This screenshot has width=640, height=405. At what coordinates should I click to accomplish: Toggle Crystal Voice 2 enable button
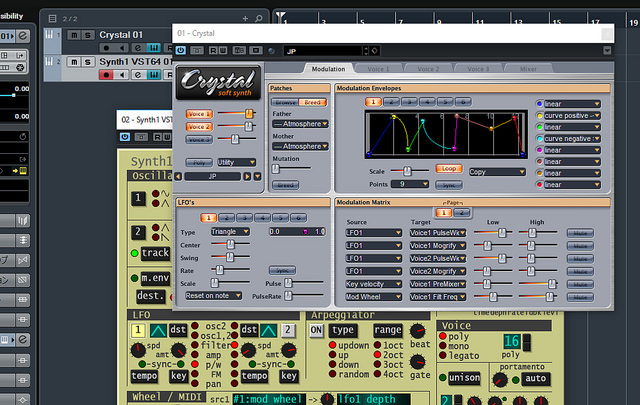199,127
